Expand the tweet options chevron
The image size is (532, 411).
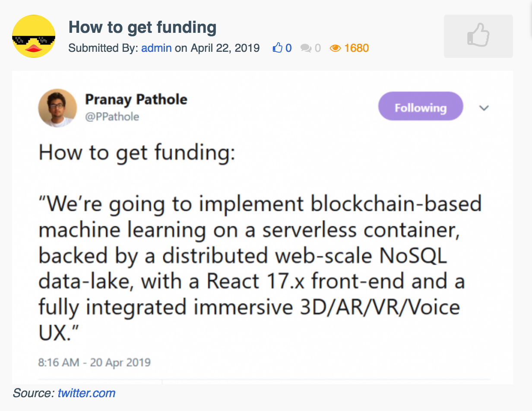click(484, 108)
